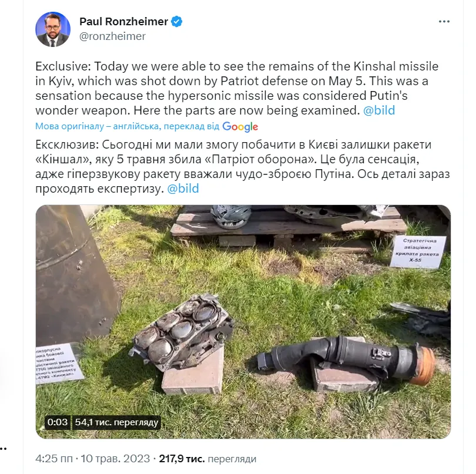This screenshot has width=476, height=474.
Task: Open @bild mention in English text
Action: [379, 110]
